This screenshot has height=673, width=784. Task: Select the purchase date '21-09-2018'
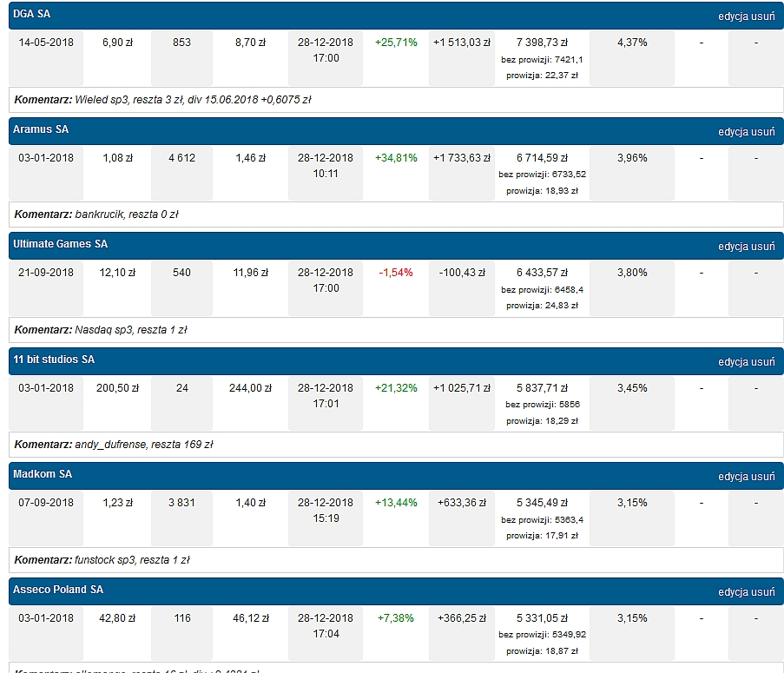tap(46, 273)
